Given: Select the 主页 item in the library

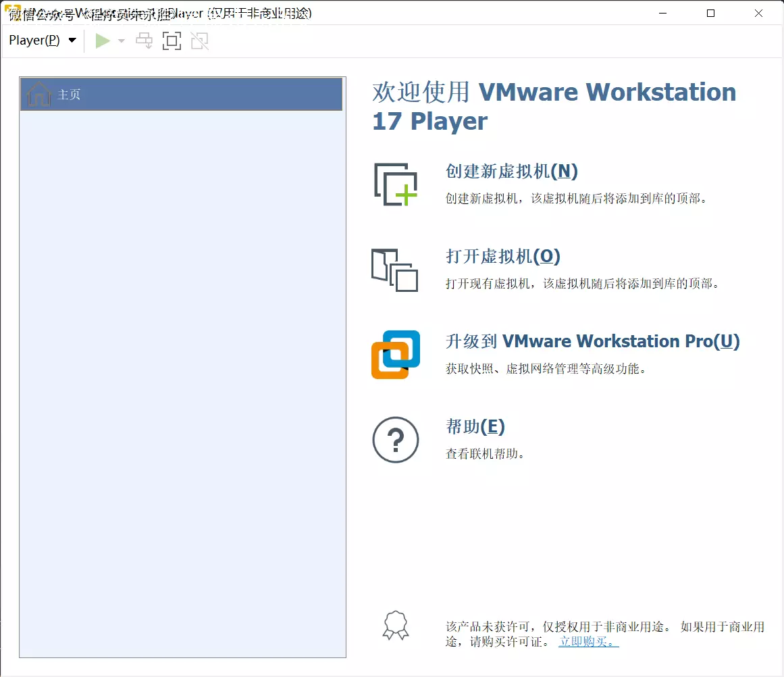Looking at the screenshot, I should [69, 95].
